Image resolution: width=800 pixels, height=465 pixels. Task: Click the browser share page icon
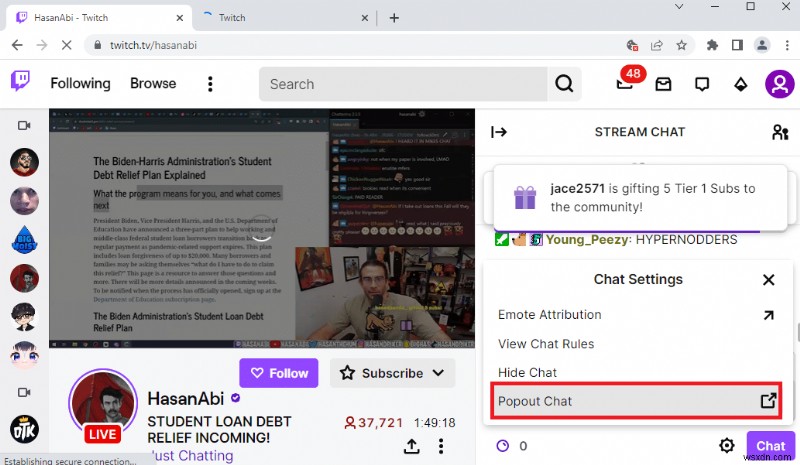[657, 45]
